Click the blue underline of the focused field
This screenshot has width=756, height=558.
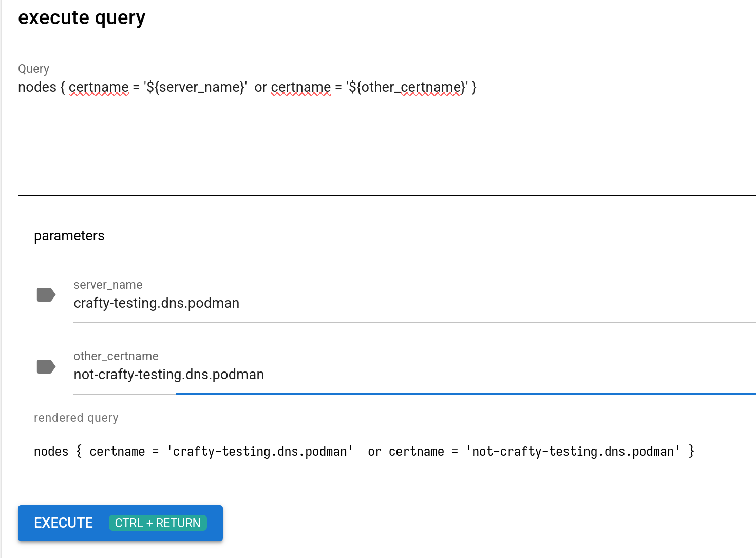point(462,394)
